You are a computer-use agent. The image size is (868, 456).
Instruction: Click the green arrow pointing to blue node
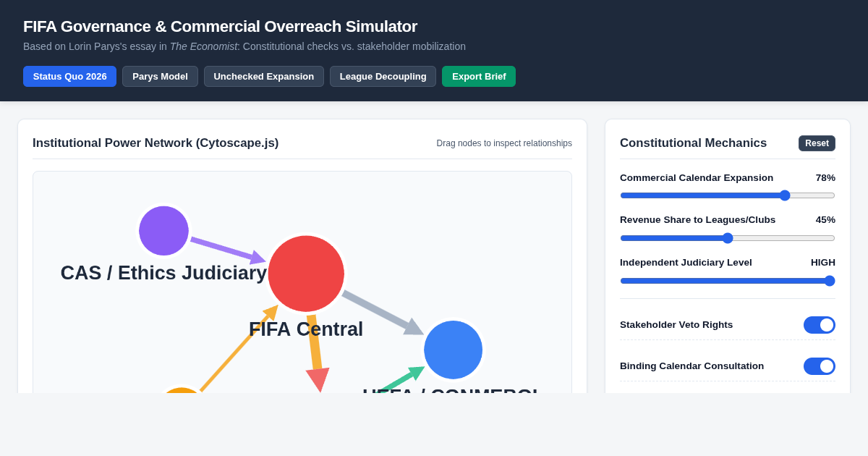[401, 379]
